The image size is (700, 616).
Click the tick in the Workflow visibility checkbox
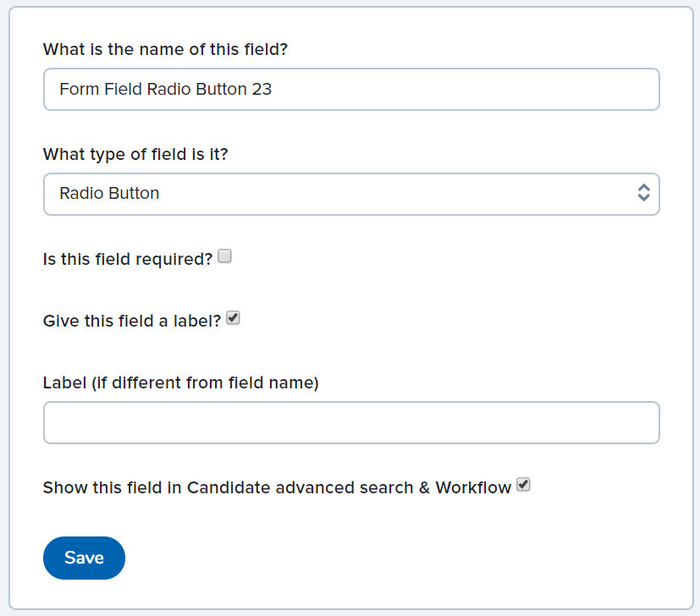pos(523,485)
